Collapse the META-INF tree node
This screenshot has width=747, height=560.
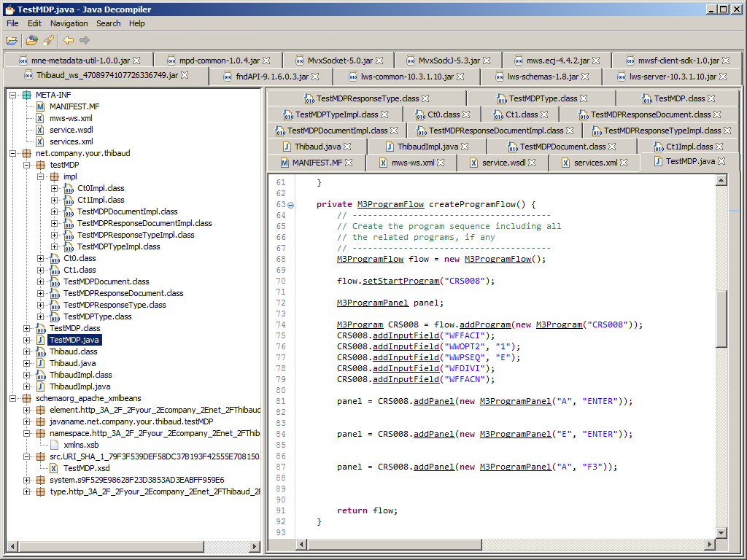pos(13,95)
